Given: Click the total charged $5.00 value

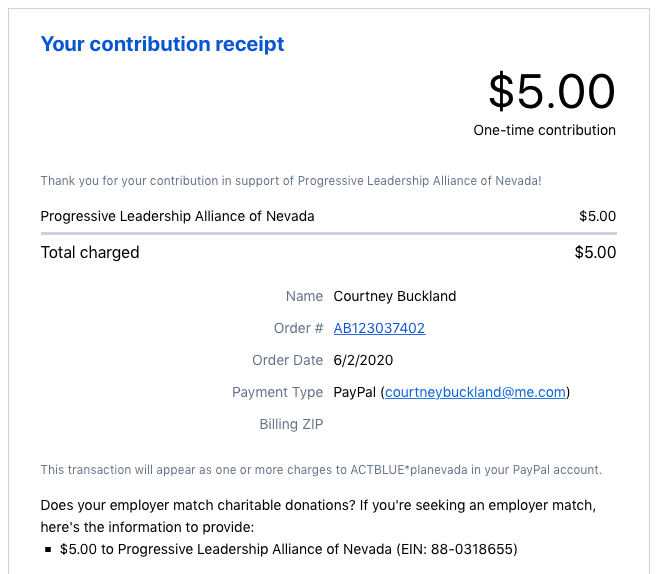Looking at the screenshot, I should [595, 252].
